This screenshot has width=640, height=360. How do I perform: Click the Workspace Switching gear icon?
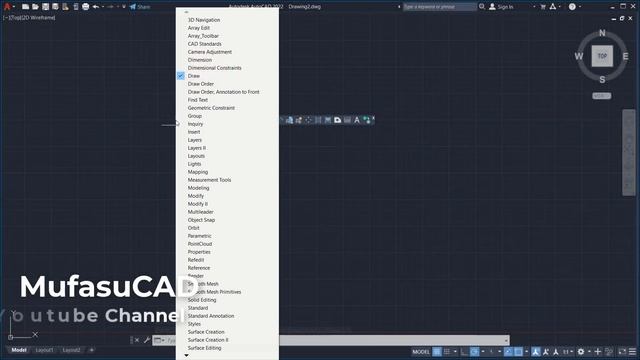581,351
